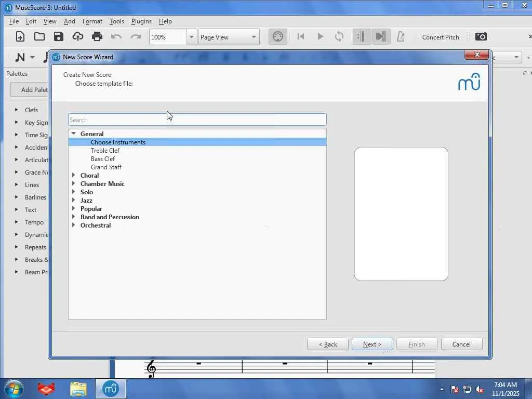Toggle the Metronome icon
The image size is (532, 399).
point(401,36)
